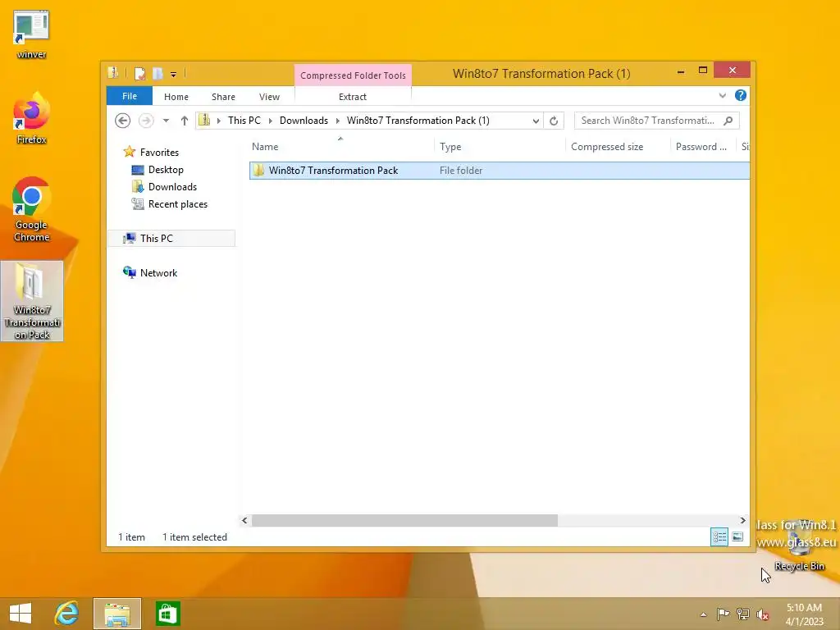Screen dimensions: 840x630
Task: Open Desktop in Favorites
Action: coord(166,170)
